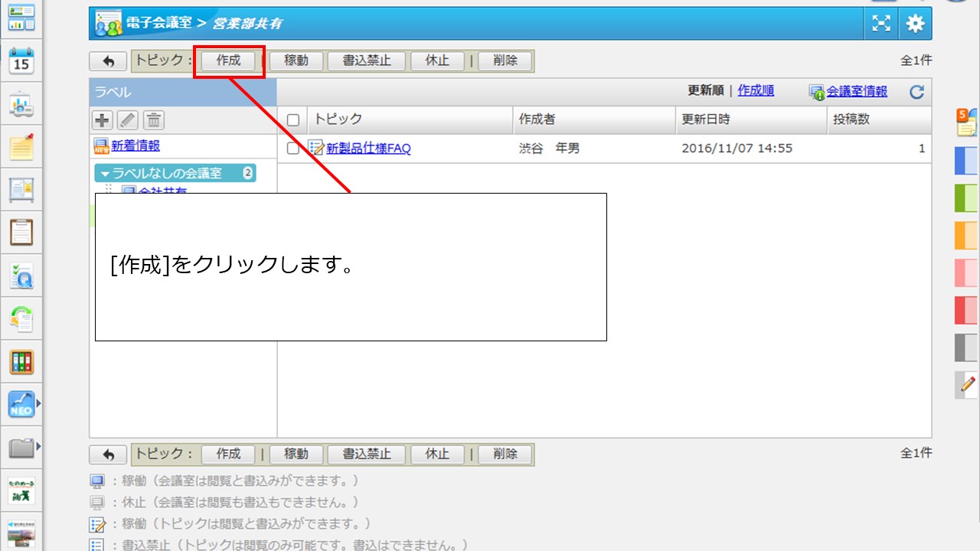980x551 pixels.
Task: Click the ラベル panel header
Action: tap(183, 93)
